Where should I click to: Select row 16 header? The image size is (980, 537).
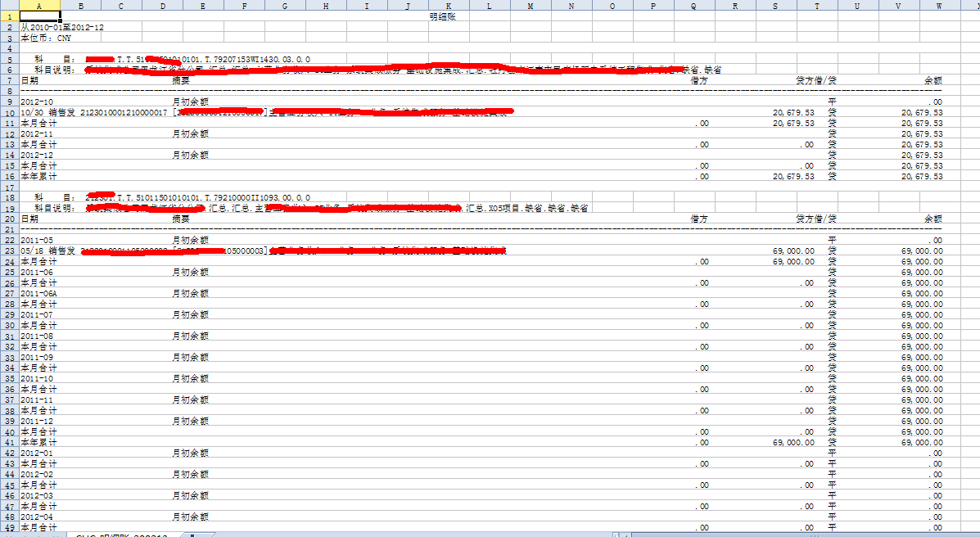coord(9,176)
